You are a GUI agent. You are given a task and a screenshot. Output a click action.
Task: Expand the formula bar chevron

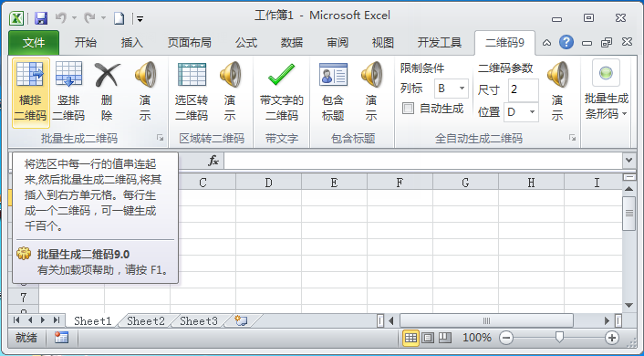(x=628, y=161)
